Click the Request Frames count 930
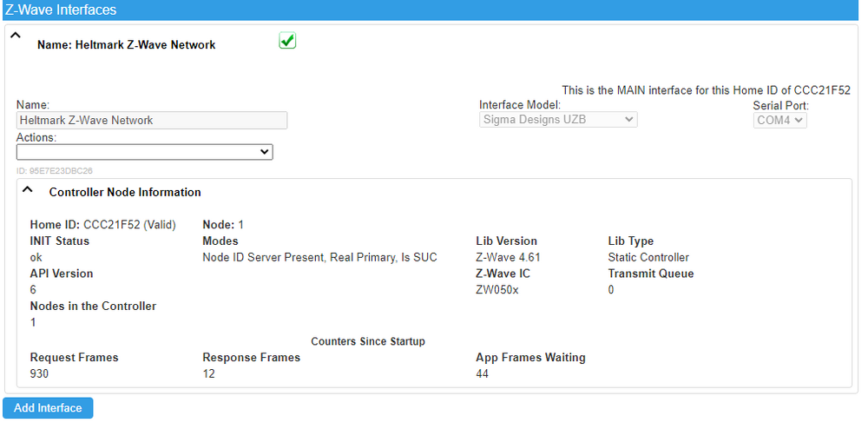 click(x=40, y=373)
